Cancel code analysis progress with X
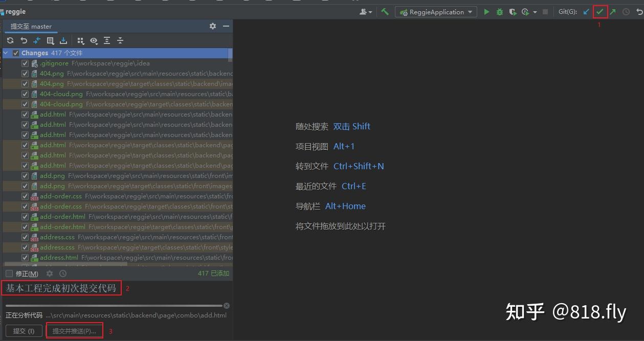Screen dimensions: 644x341 pos(227,306)
